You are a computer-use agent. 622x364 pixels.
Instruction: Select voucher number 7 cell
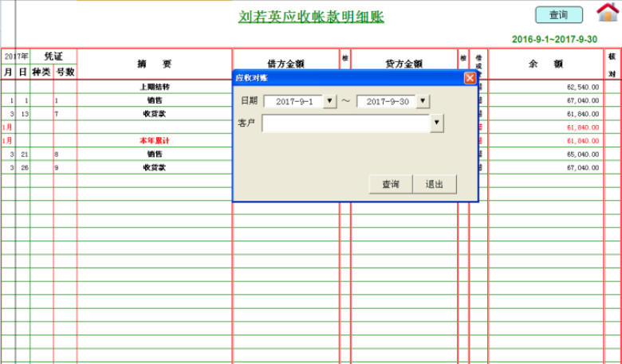[x=65, y=114]
